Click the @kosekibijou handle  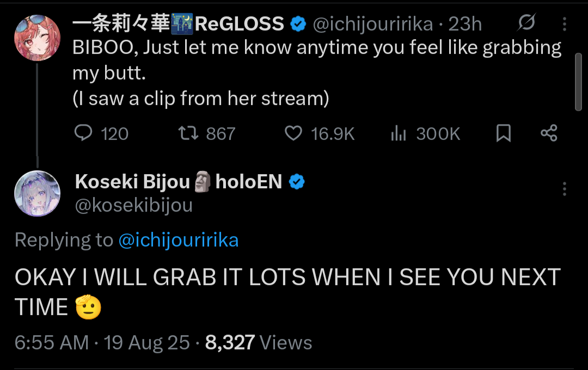(x=133, y=206)
